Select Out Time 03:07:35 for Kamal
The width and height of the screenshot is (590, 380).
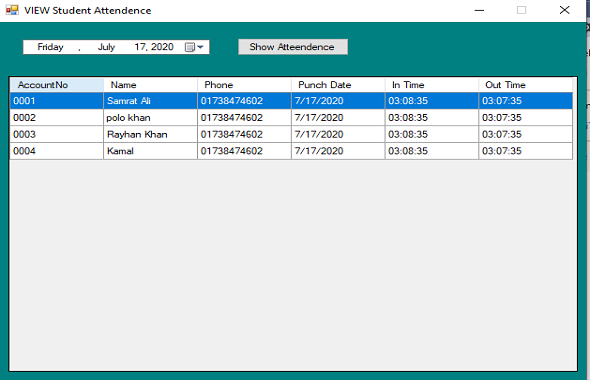[x=525, y=151]
